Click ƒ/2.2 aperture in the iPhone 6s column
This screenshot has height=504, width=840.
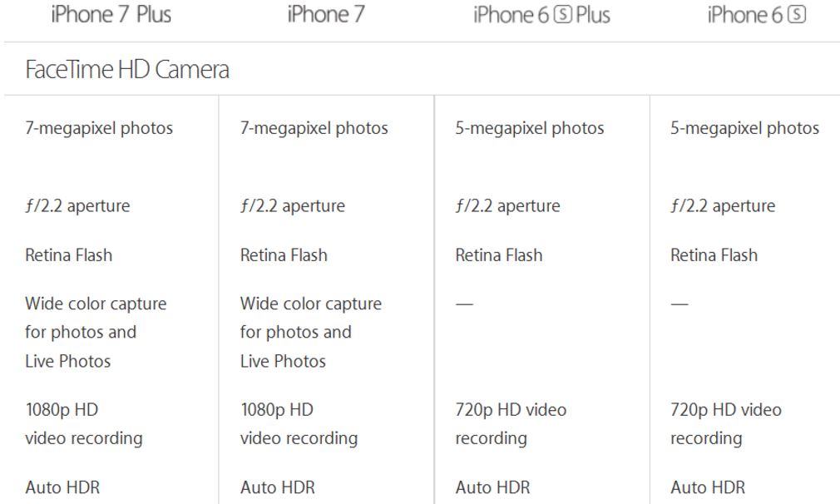[x=723, y=206]
